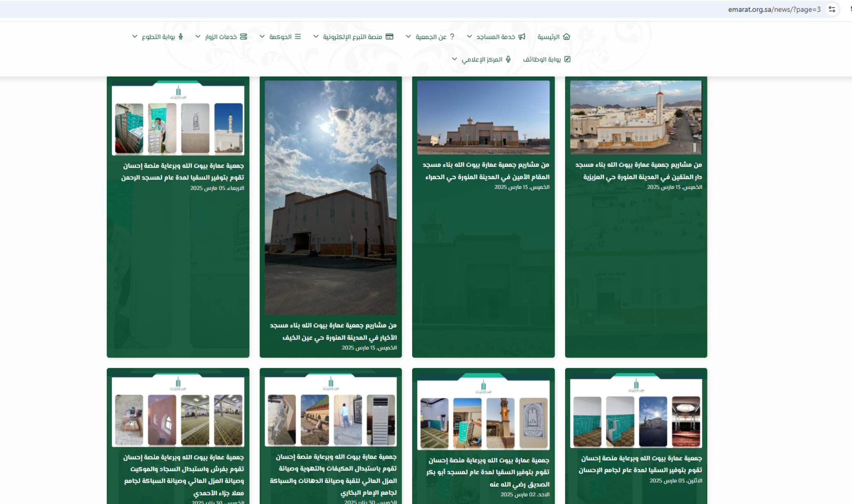
Task: Open news about مسجد دار المتقين حي العزيزية
Action: [x=639, y=171]
